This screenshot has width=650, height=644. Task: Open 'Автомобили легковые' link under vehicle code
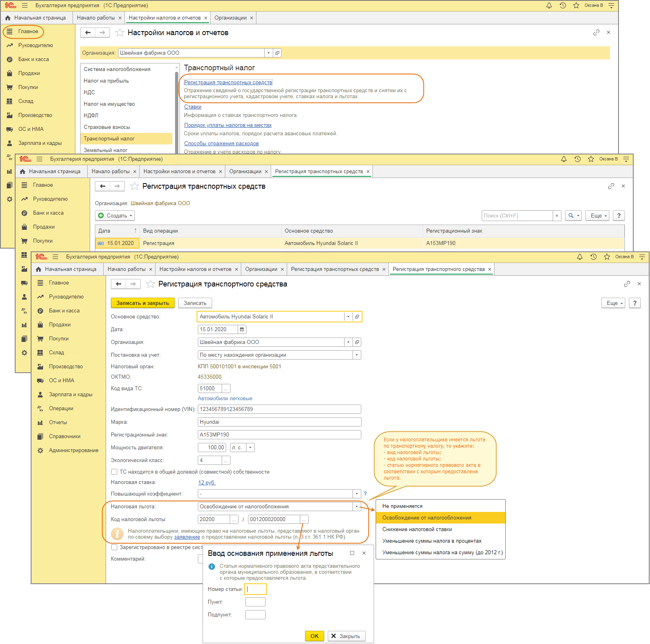225,399
